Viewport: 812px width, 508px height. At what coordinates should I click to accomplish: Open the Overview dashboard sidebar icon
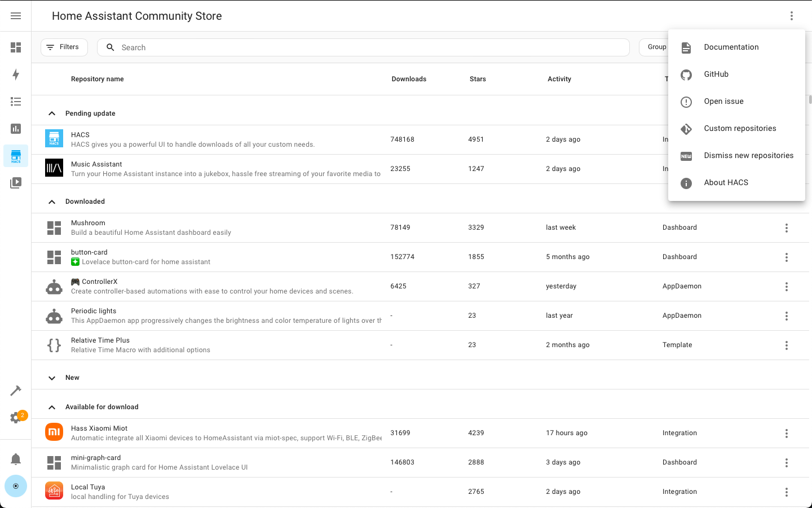click(x=16, y=47)
